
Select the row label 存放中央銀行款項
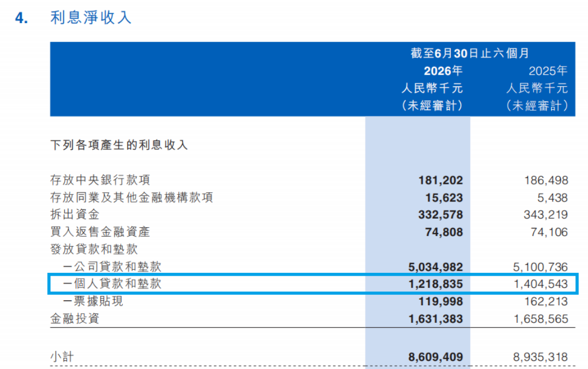[100, 180]
